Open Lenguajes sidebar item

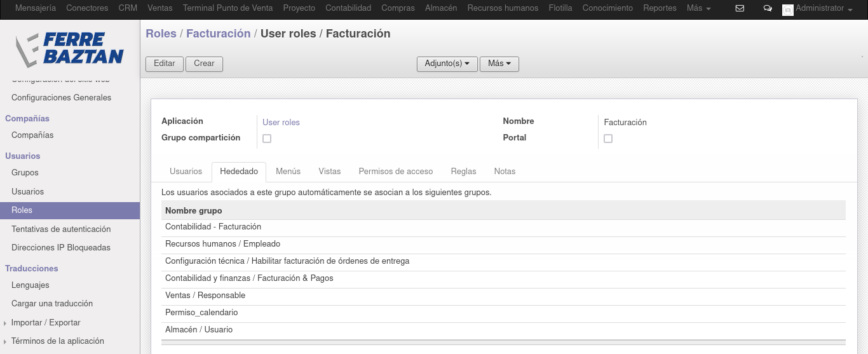click(x=30, y=285)
